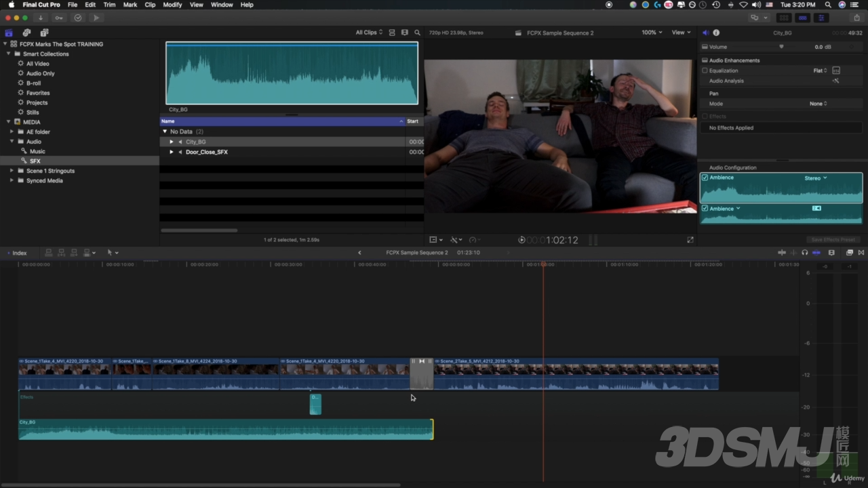Viewport: 868px width, 488px height.
Task: Show the Transitions browser icon
Action: pos(861,253)
